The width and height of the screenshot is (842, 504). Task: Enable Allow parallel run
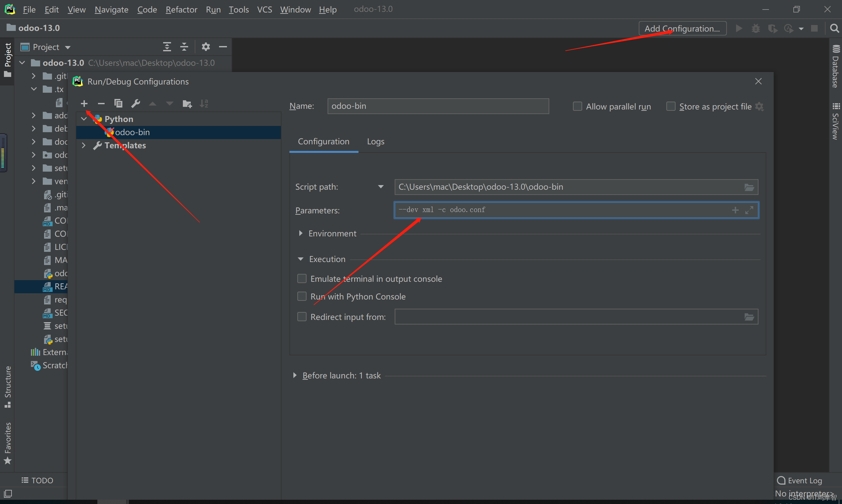pos(577,107)
